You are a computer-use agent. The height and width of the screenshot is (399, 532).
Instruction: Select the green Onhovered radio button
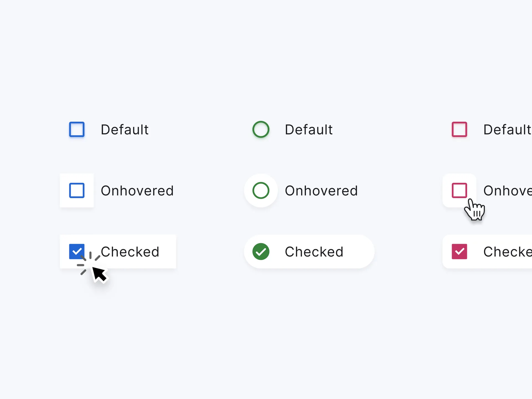click(x=261, y=191)
